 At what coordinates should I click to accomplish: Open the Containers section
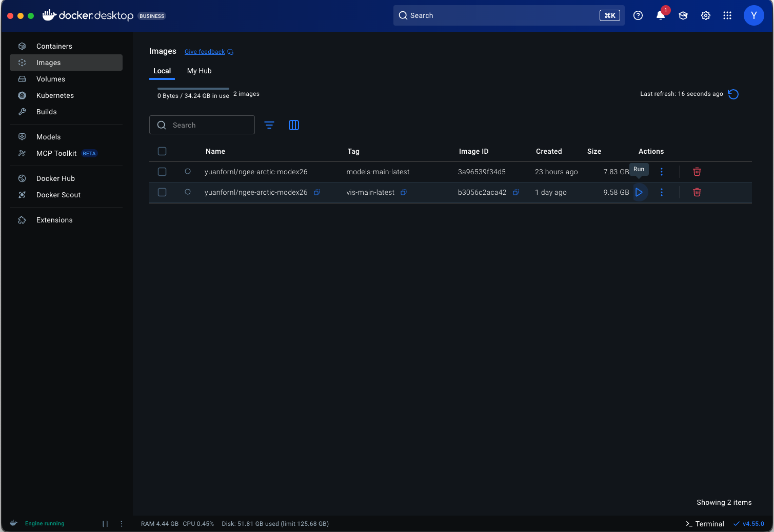53,46
